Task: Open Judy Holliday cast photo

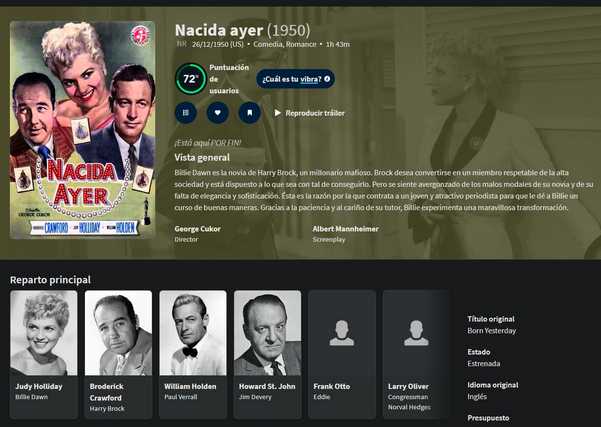Action: point(44,333)
